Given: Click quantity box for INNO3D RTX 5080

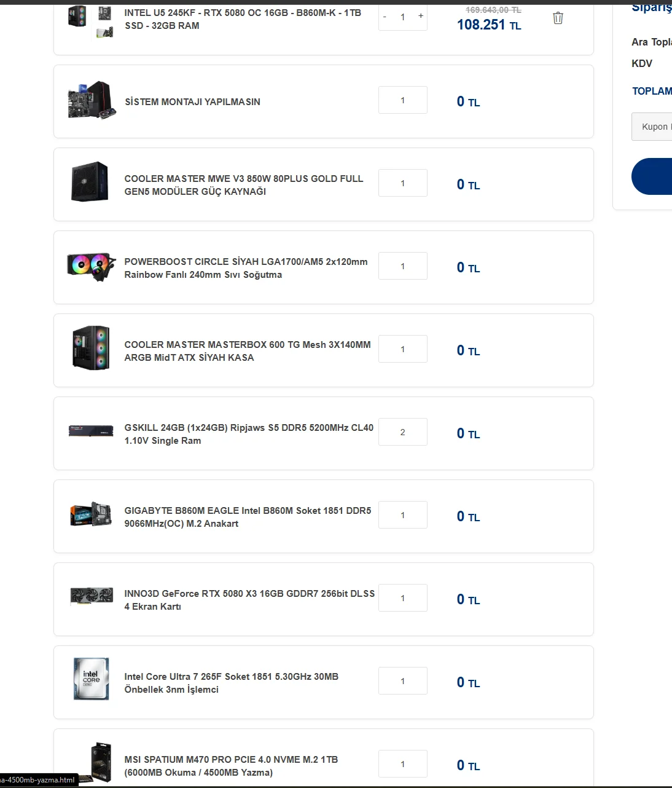Looking at the screenshot, I should 403,598.
